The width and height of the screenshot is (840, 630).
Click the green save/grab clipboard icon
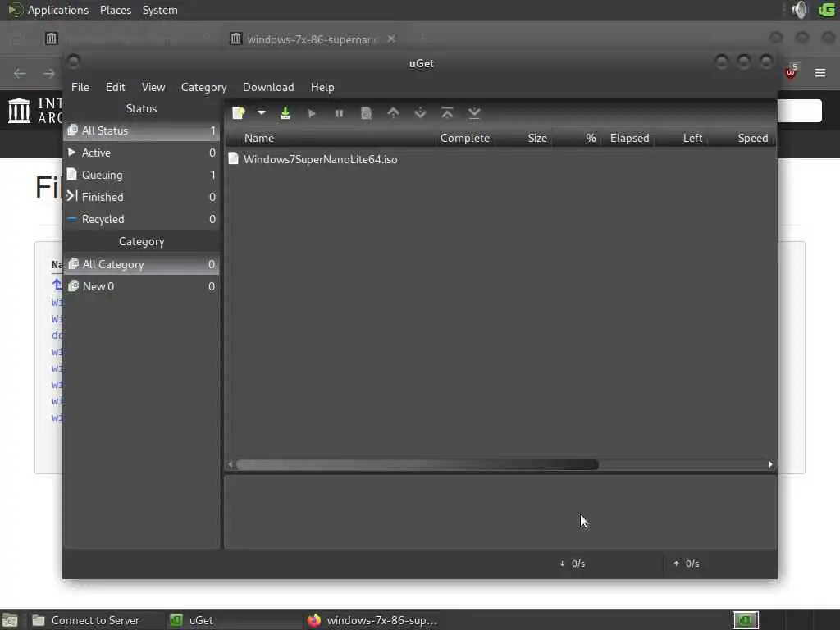(285, 113)
